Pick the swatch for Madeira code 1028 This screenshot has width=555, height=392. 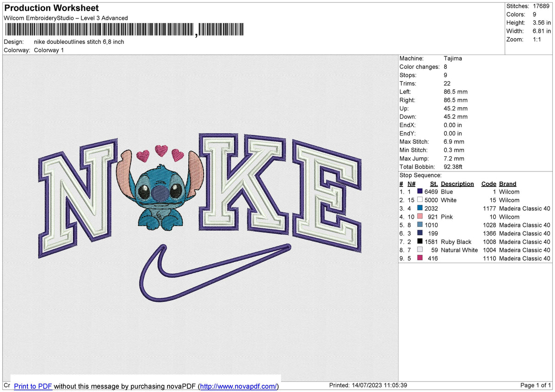420,225
